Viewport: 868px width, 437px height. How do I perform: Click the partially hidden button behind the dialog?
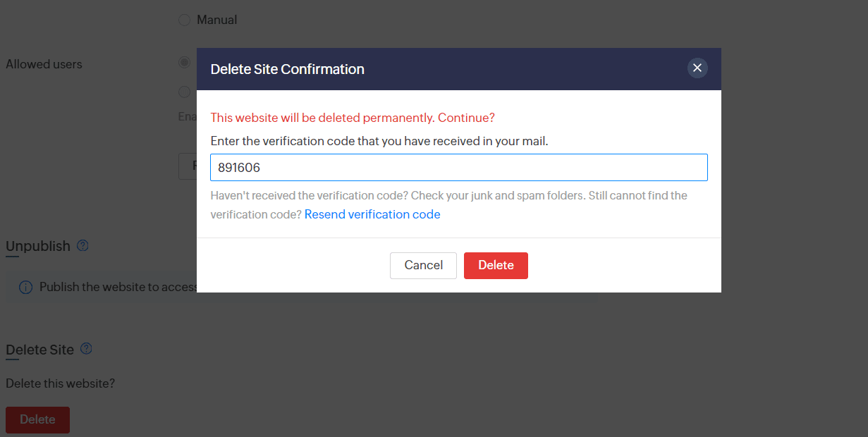(188, 166)
